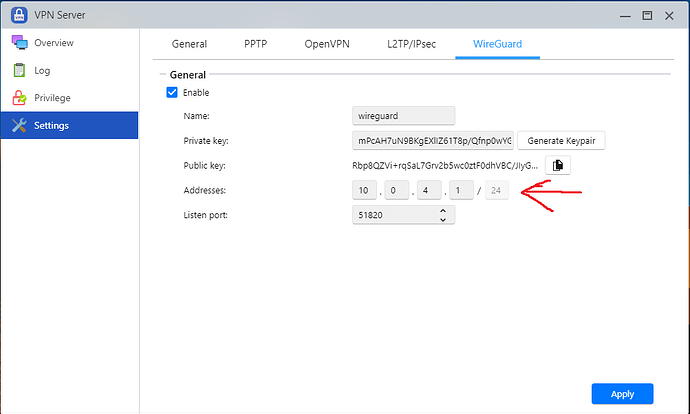Click the Private key input field
Viewport: 690px width, 414px height.
(x=432, y=141)
